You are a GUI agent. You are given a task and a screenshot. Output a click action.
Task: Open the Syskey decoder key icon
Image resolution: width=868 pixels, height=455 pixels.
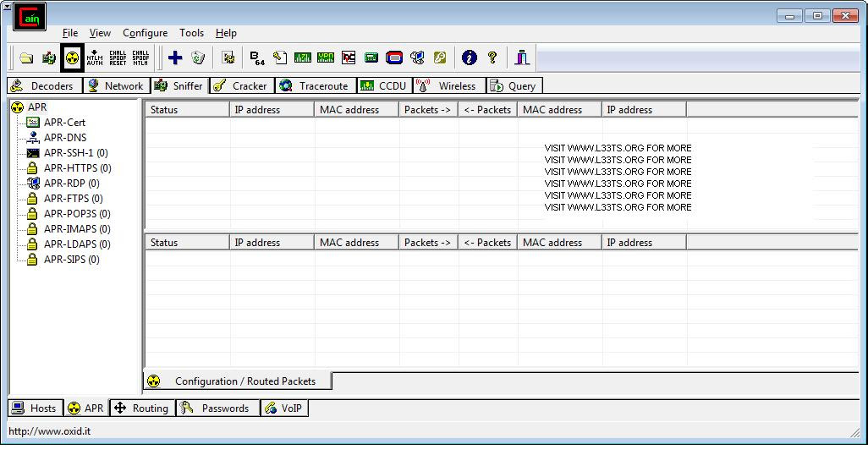tap(440, 58)
